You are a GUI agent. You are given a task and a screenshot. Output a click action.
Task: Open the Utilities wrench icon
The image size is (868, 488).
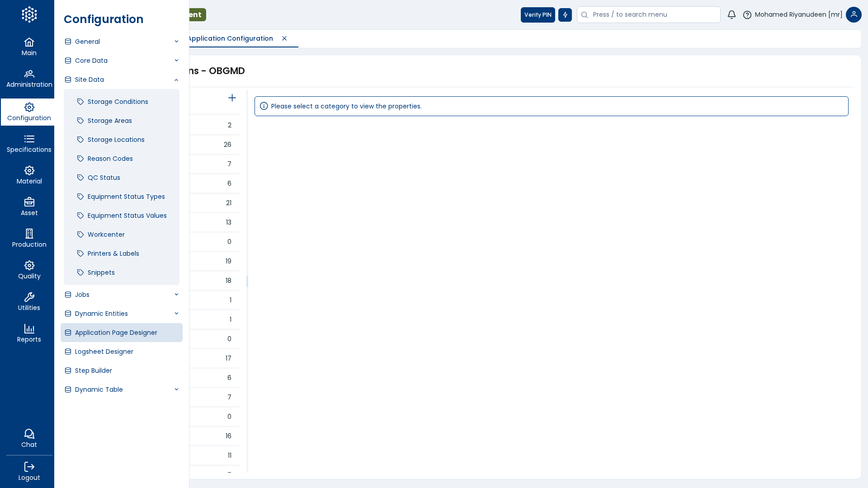click(29, 297)
